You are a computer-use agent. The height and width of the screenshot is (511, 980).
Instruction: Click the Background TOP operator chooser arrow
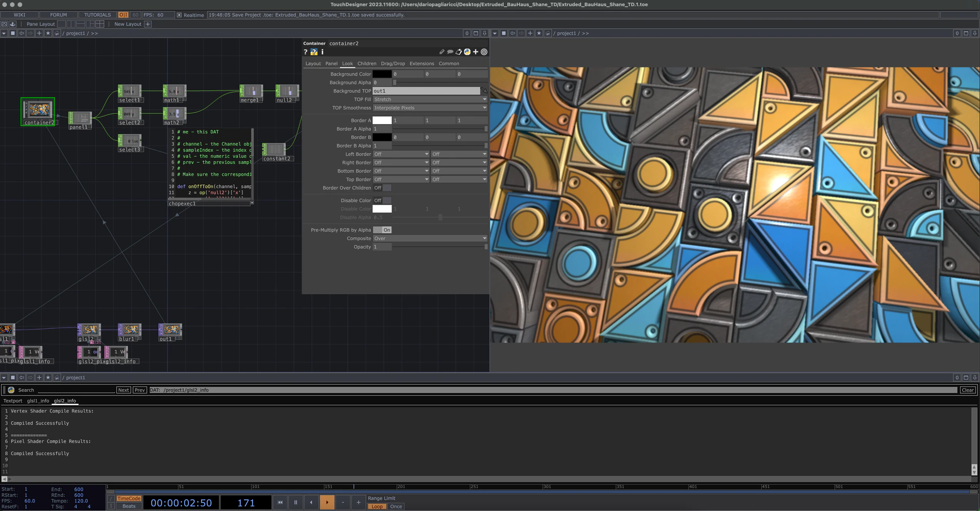[484, 91]
